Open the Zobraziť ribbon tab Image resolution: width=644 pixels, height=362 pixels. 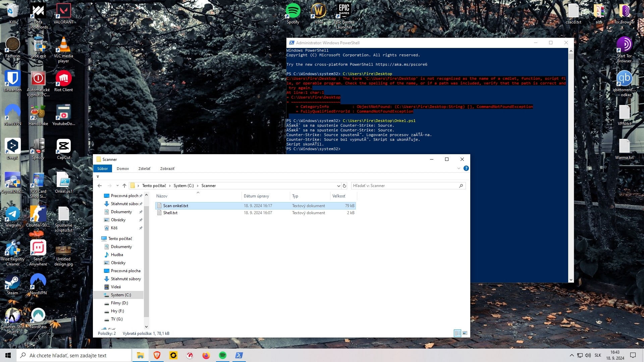click(x=167, y=169)
